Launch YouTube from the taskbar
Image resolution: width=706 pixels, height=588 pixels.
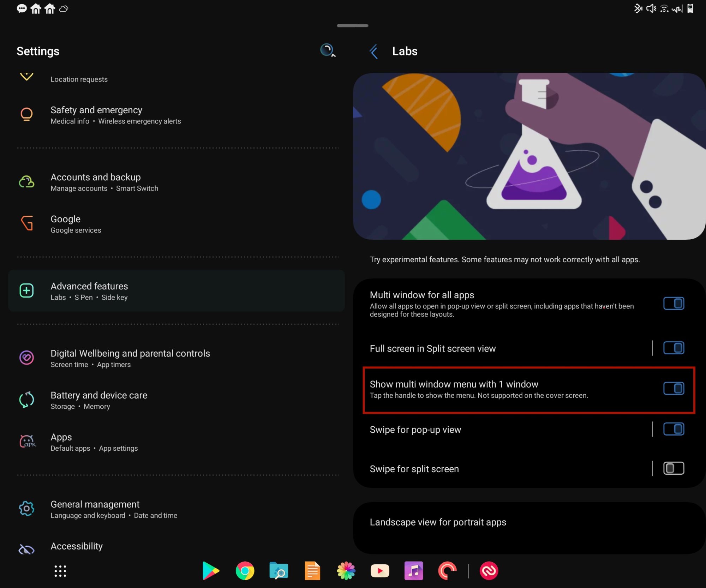[x=380, y=571]
